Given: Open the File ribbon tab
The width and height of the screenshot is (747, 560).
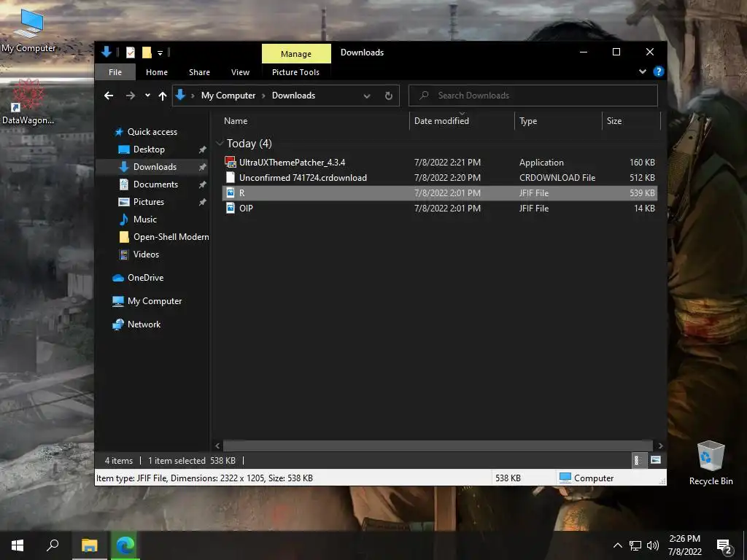Looking at the screenshot, I should click(x=115, y=72).
